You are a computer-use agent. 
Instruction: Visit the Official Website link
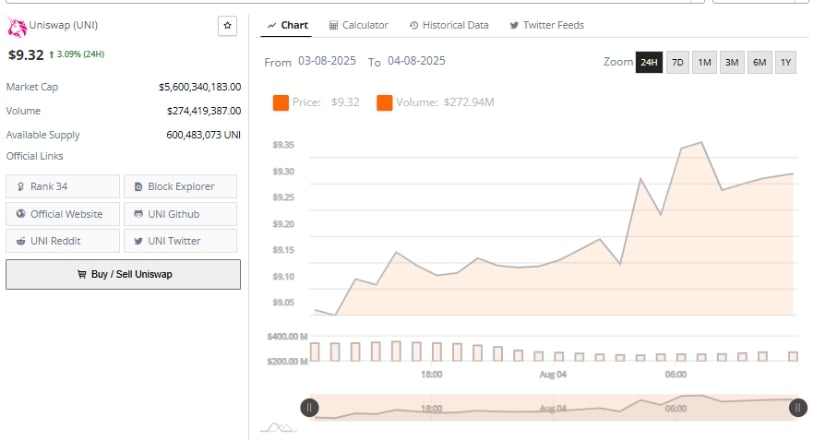click(63, 214)
